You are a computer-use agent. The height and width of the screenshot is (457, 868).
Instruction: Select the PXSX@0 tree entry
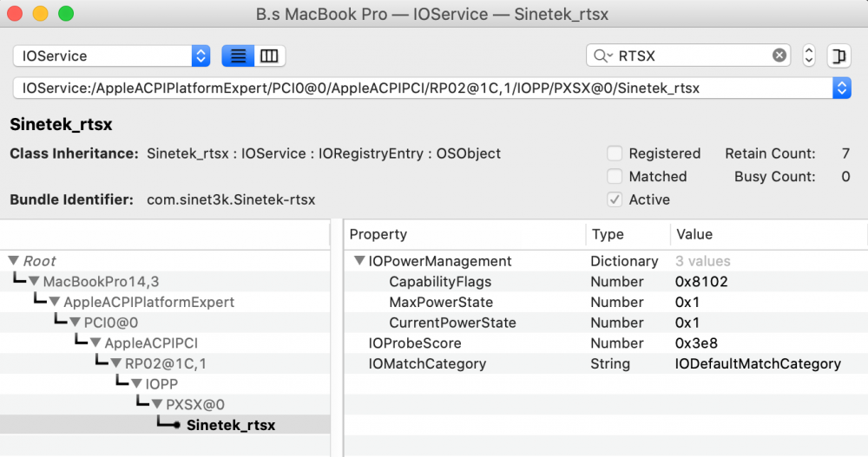pyautogui.click(x=195, y=404)
